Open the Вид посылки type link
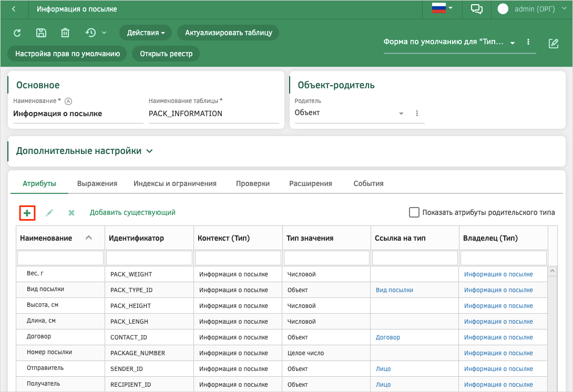Image resolution: width=573 pixels, height=392 pixels. click(x=394, y=290)
